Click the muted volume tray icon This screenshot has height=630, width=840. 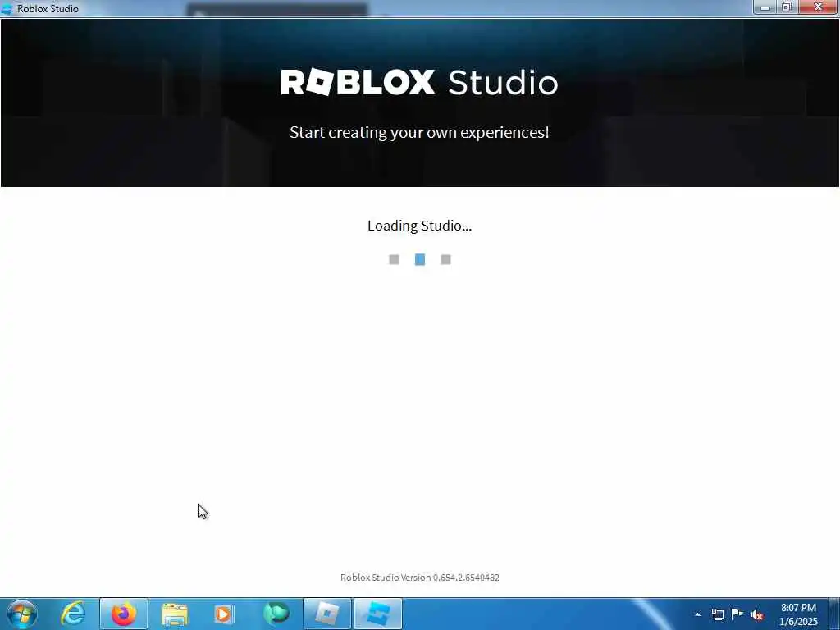757,615
